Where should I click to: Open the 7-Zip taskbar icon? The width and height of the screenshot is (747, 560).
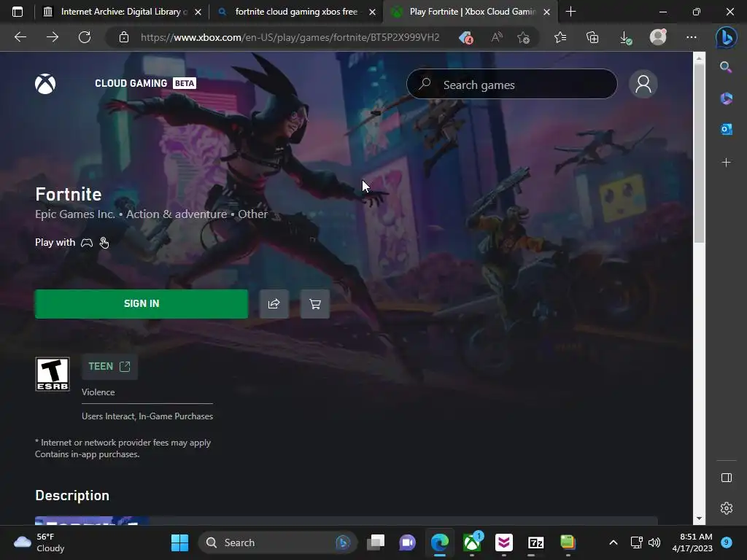point(536,542)
